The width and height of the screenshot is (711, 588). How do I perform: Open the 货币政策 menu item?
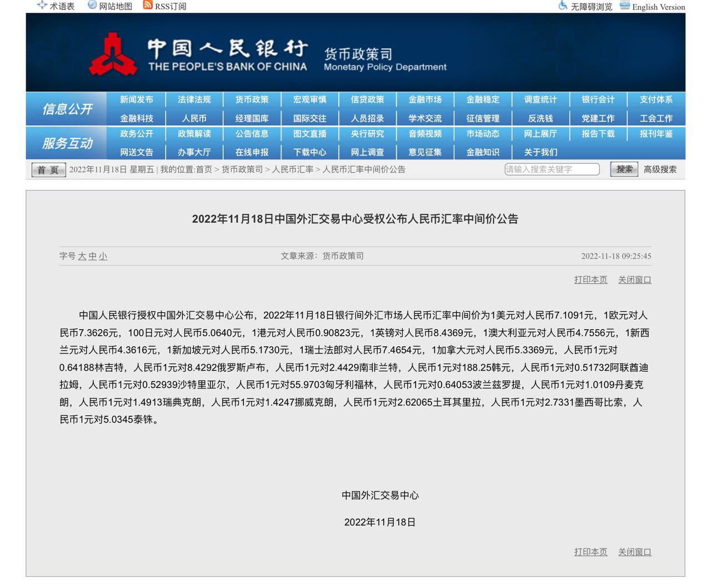pyautogui.click(x=252, y=99)
